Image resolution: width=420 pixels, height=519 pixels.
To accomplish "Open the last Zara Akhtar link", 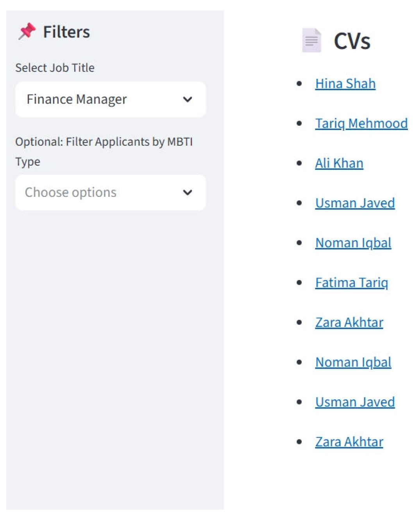I will coord(349,442).
